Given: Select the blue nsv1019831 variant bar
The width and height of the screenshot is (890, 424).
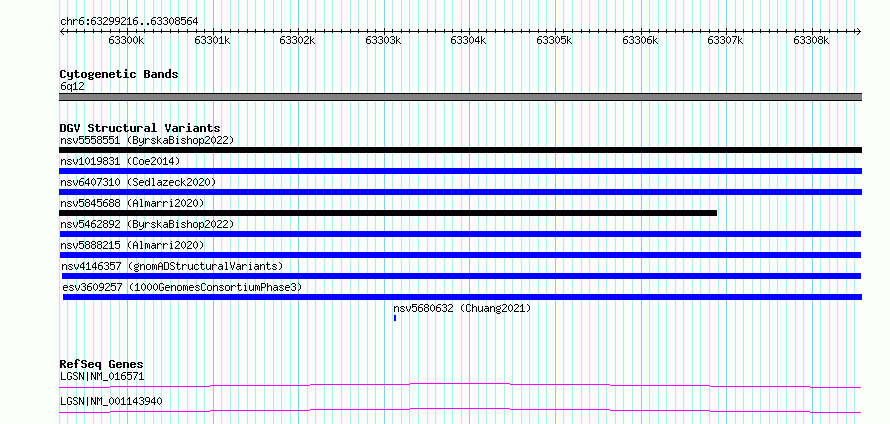Looking at the screenshot, I should pyautogui.click(x=460, y=171).
